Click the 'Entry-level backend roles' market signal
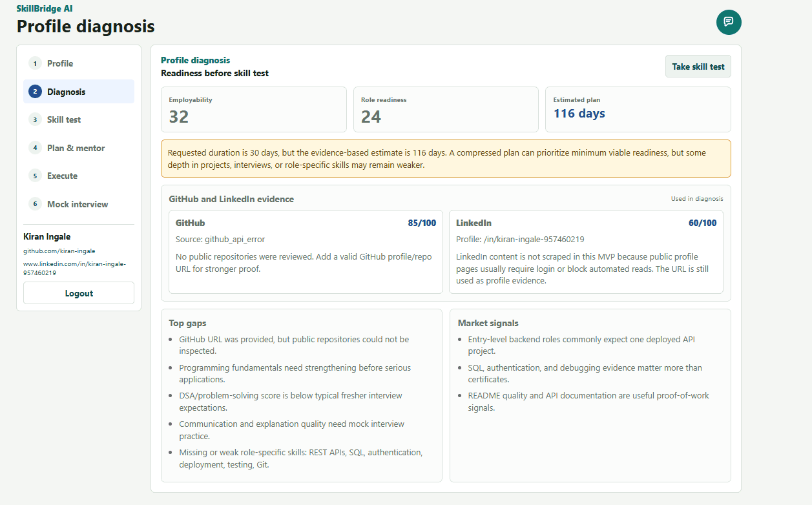 click(x=581, y=345)
